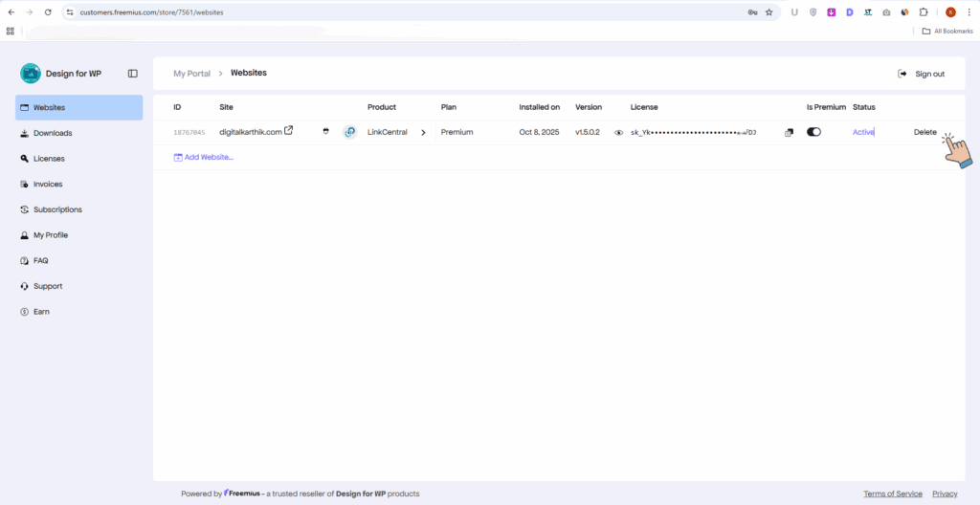Open Subscriptions in the sidebar
The height and width of the screenshot is (505, 980).
coord(78,209)
